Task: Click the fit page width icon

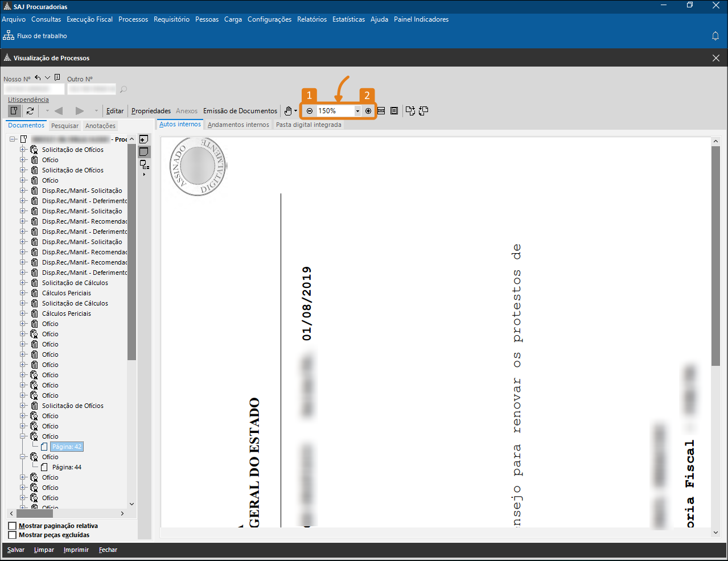Action: pyautogui.click(x=381, y=111)
